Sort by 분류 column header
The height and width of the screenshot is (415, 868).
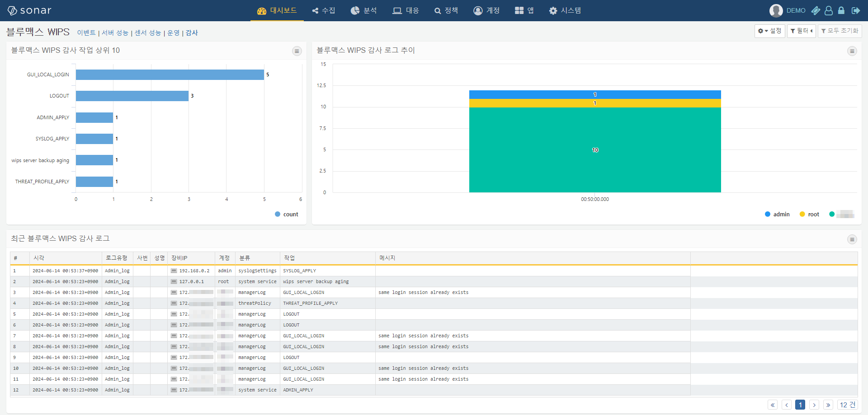[258, 258]
